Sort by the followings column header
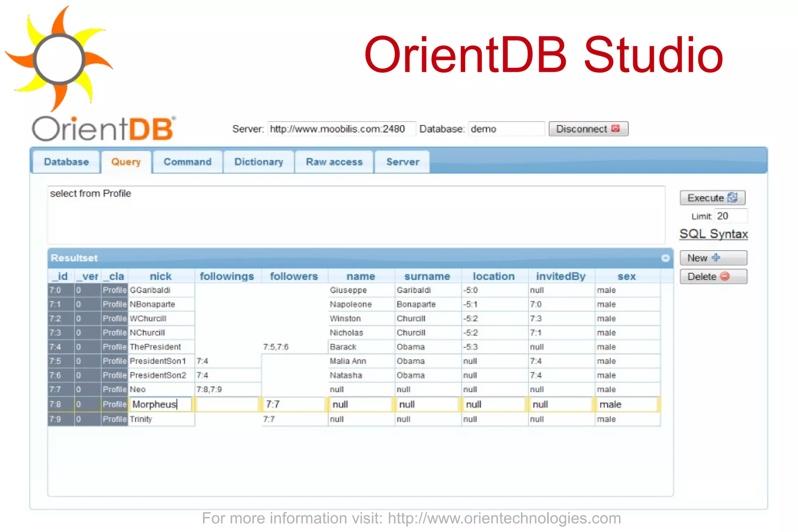 pos(227,276)
